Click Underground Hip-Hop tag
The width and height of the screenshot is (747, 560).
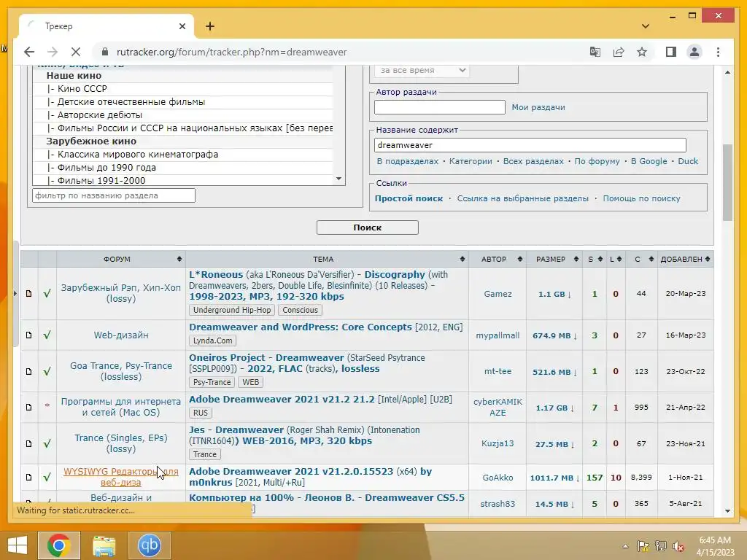231,310
